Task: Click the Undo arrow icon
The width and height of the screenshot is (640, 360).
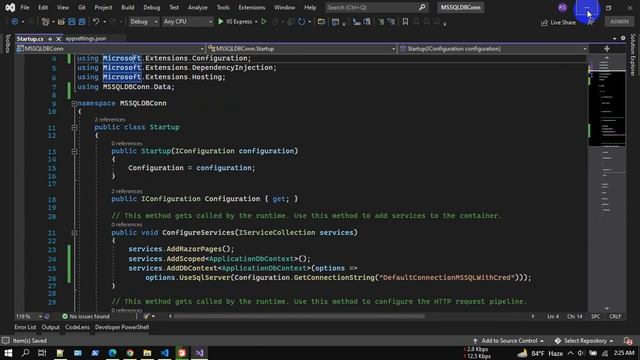Action: [96, 22]
